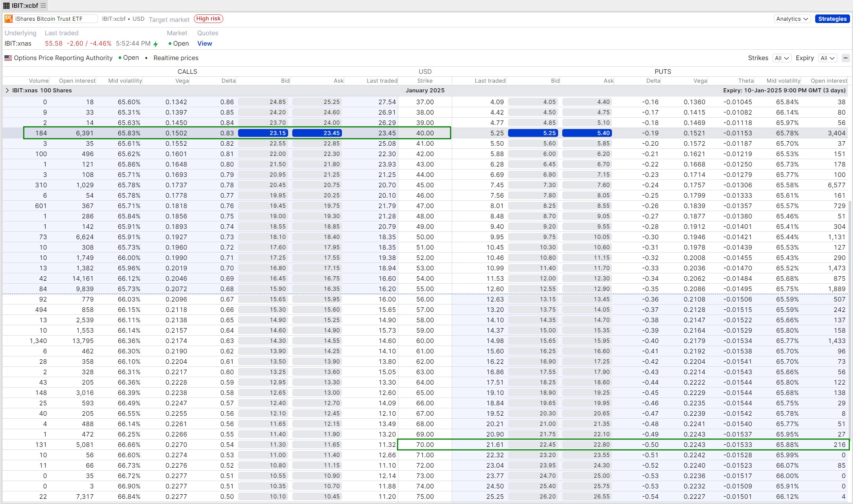Click the vertical scrollbar on the right edge
This screenshot has width=853, height=504.
click(850, 334)
